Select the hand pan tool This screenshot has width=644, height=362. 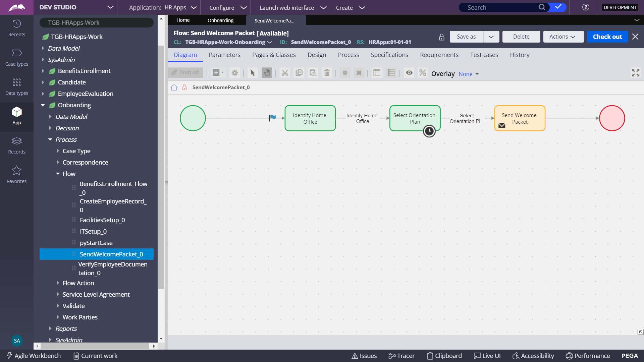(267, 73)
